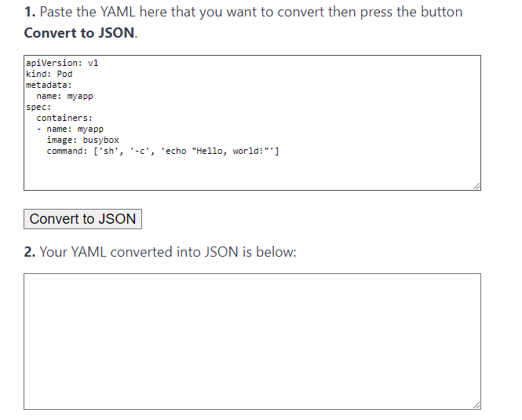Screen dimensions: 522x420
Task: Click the "Your YAML converted into JSON" heading
Action: [x=168, y=253]
